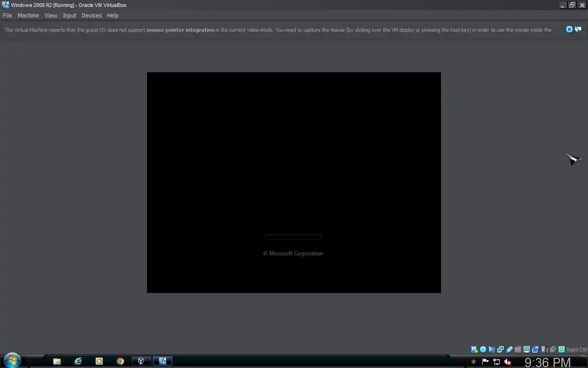Open the Machine menu
The width and height of the screenshot is (588, 368).
click(x=28, y=15)
